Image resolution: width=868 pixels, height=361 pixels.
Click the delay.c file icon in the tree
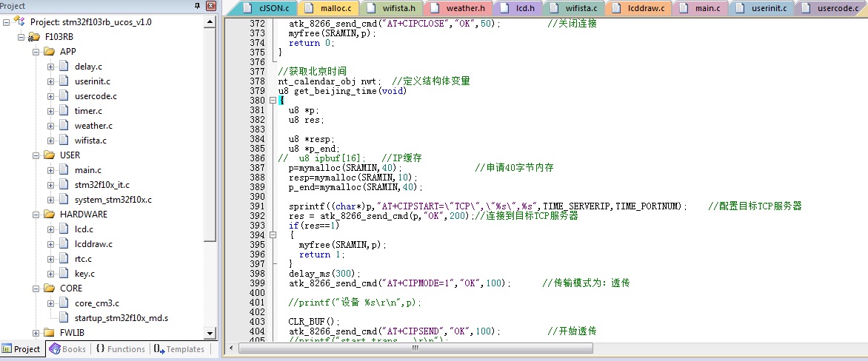63,67
